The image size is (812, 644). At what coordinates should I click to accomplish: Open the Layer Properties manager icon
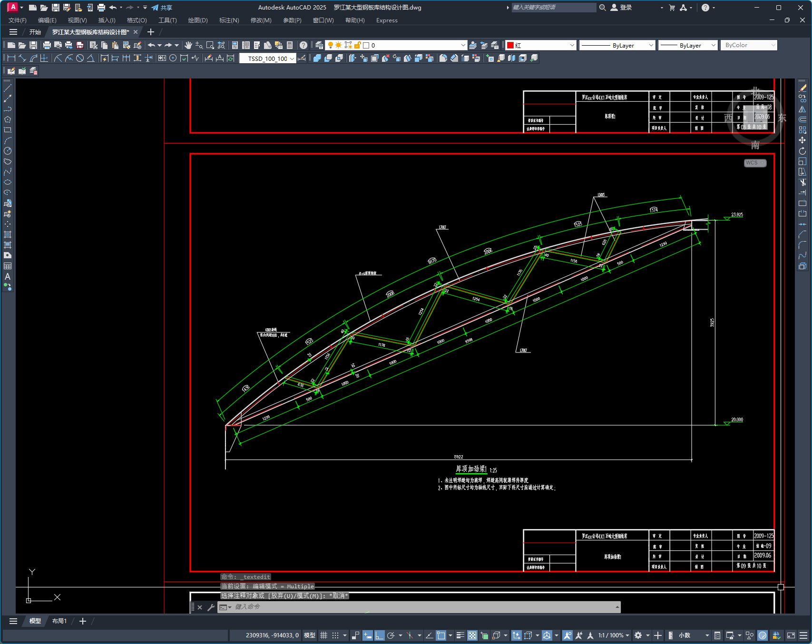[319, 45]
